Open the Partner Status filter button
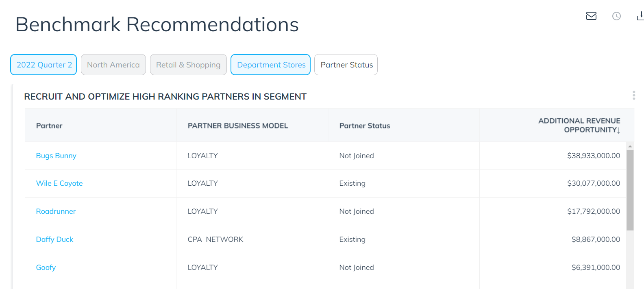Viewport: 644px width, 289px height. (346, 65)
